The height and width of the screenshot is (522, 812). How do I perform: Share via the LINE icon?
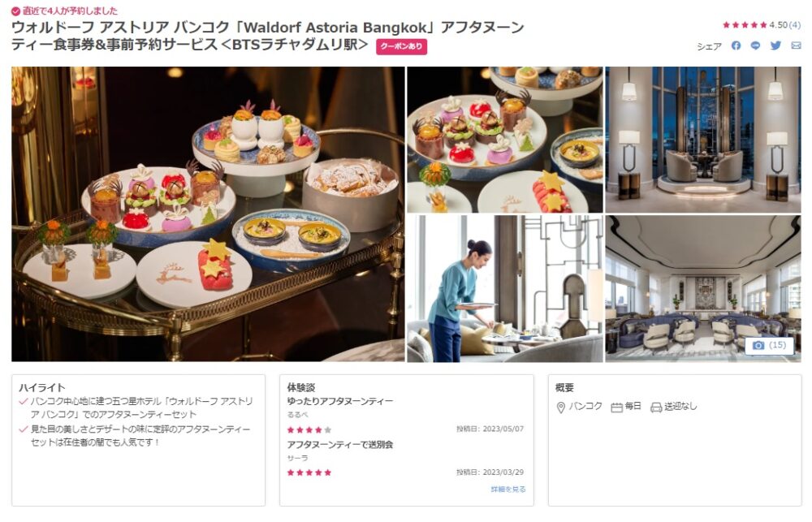coord(755,45)
